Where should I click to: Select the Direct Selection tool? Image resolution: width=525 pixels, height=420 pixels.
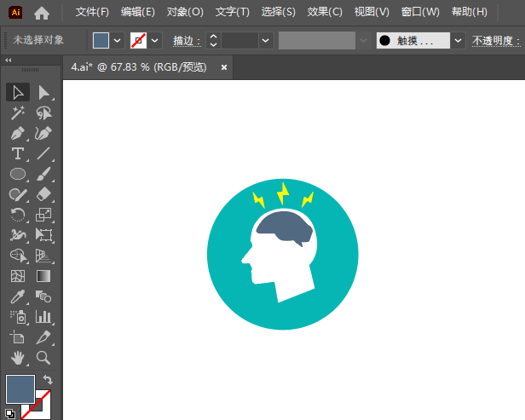tap(43, 92)
